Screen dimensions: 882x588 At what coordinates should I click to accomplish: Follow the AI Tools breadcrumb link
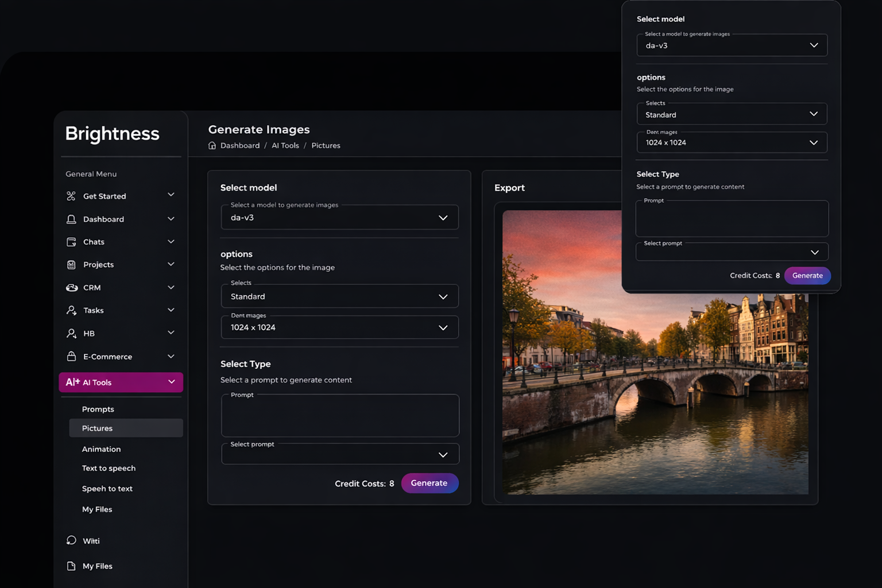coord(285,146)
